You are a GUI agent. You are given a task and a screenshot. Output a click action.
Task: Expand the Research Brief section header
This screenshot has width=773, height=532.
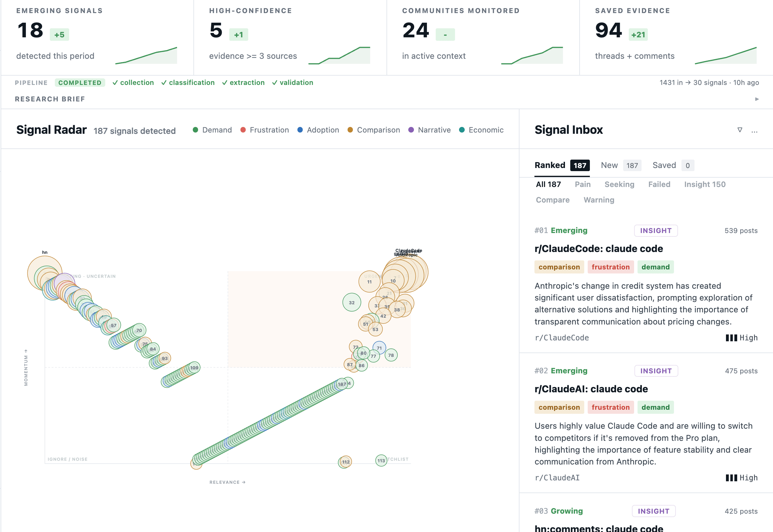[x=50, y=99]
